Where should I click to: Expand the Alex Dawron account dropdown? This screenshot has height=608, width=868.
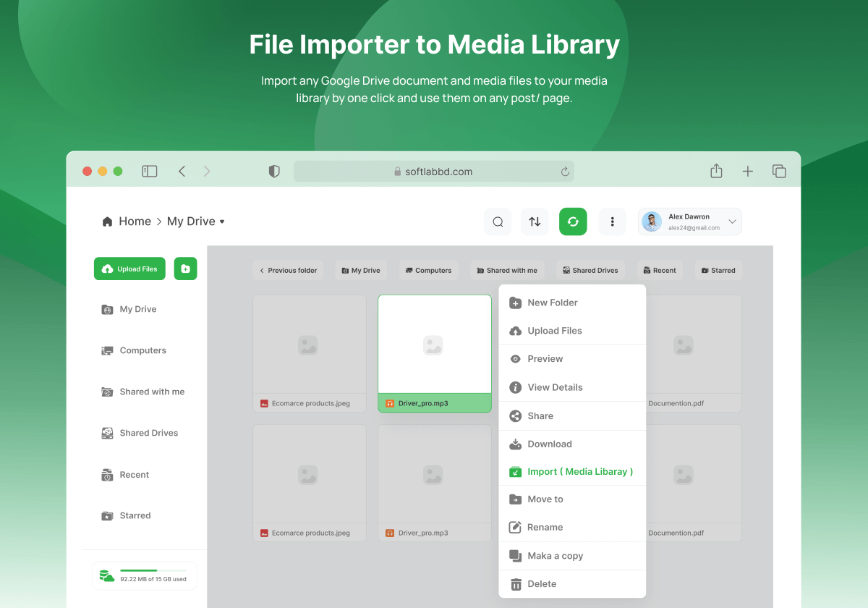[732, 221]
